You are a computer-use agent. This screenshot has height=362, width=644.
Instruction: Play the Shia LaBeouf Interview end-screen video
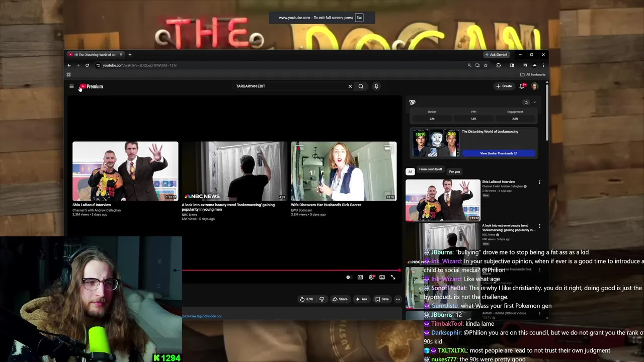(x=125, y=171)
